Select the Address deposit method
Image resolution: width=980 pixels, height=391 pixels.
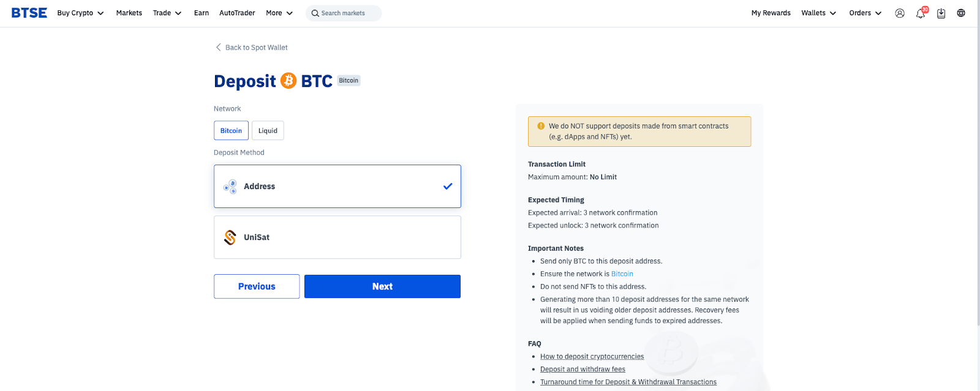pos(337,187)
